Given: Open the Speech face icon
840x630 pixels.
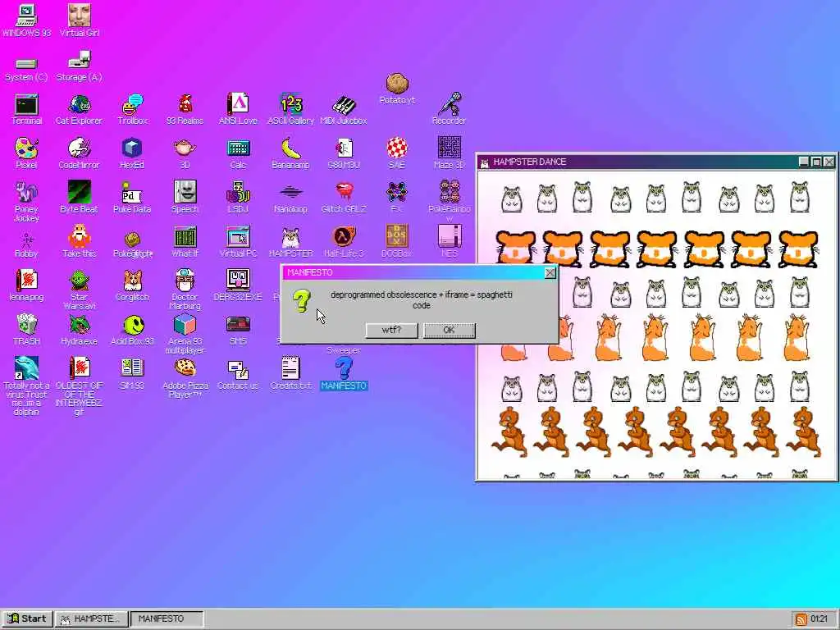Looking at the screenshot, I should 185,198.
